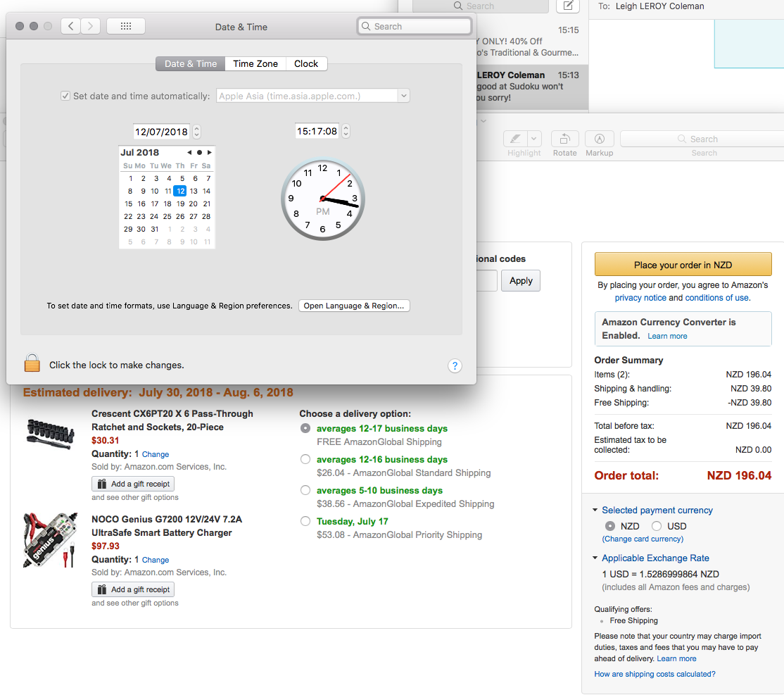Click the Rotate toolbar icon

pyautogui.click(x=564, y=139)
